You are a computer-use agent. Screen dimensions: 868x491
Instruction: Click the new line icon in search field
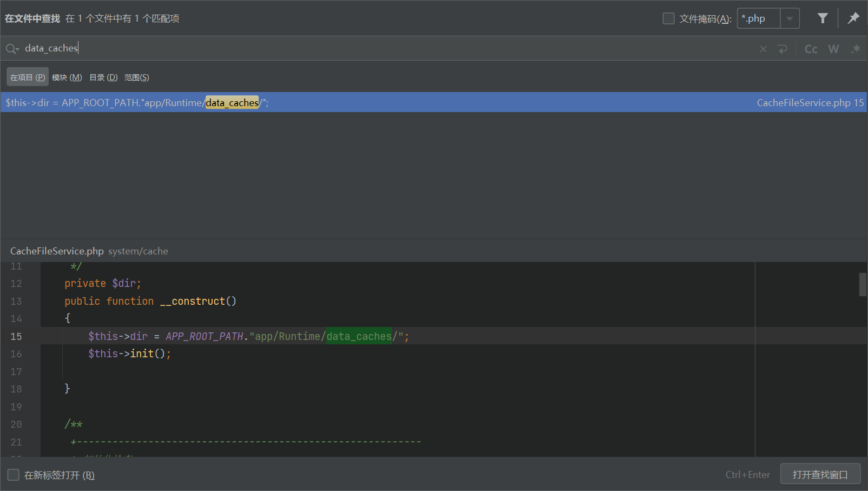tap(782, 49)
